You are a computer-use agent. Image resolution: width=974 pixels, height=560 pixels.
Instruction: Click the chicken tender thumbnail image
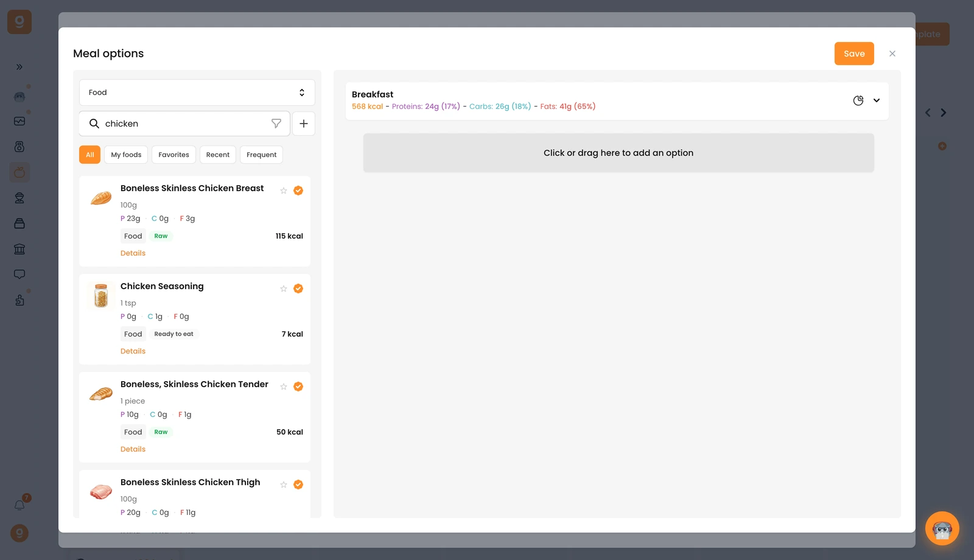(x=101, y=394)
